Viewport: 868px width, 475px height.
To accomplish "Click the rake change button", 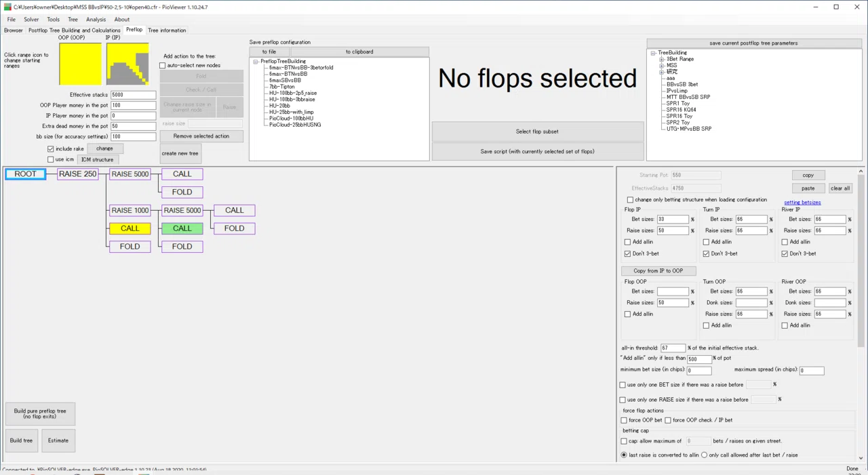I will [x=104, y=148].
